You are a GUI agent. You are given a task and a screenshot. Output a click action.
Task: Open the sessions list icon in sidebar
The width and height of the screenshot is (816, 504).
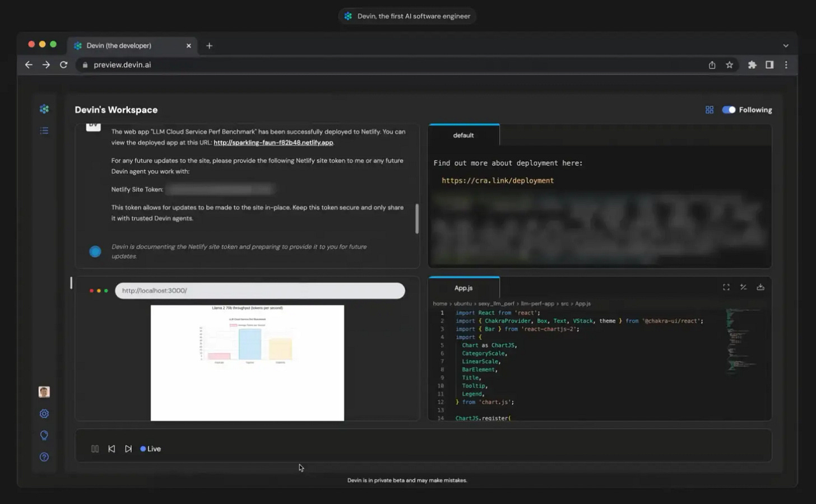point(44,130)
